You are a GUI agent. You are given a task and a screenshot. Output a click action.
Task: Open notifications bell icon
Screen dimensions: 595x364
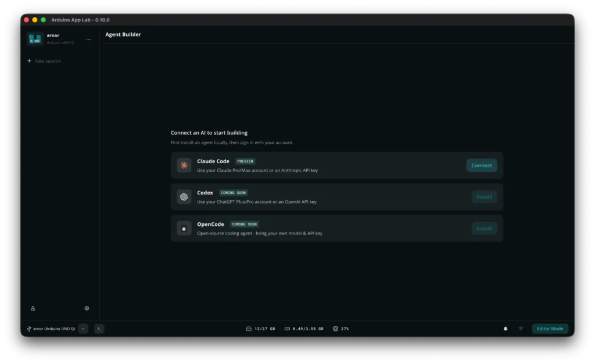tap(506, 329)
